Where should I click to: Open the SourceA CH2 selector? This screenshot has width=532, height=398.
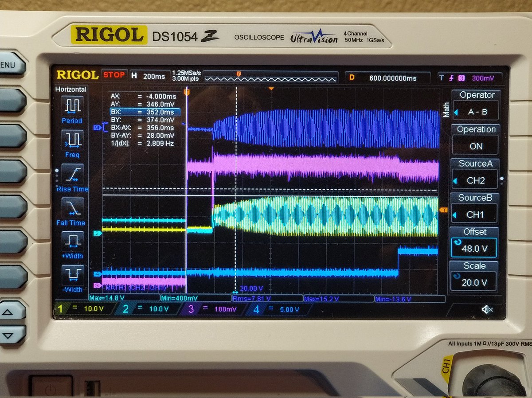pos(474,173)
